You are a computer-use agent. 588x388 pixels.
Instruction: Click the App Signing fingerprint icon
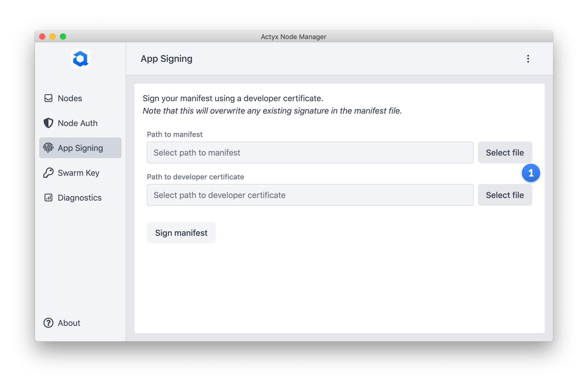pos(48,148)
